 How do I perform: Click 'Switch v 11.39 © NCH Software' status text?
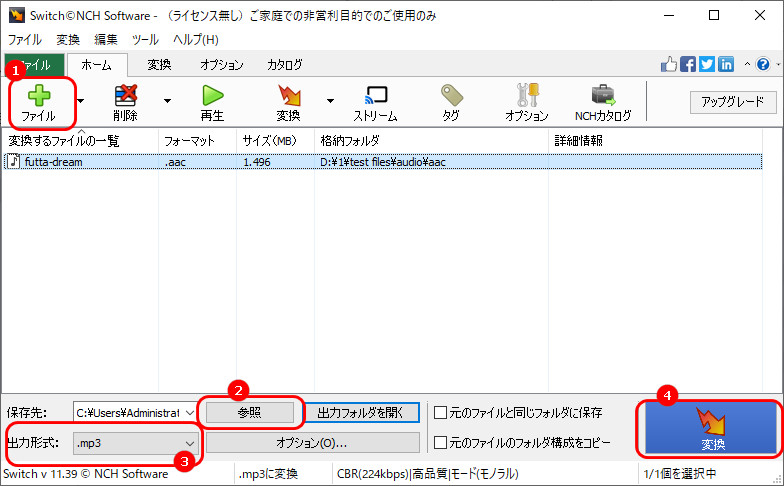[x=86, y=474]
